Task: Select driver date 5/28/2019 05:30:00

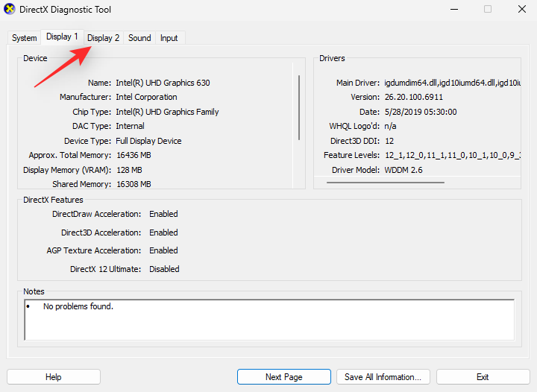Action: 421,112
